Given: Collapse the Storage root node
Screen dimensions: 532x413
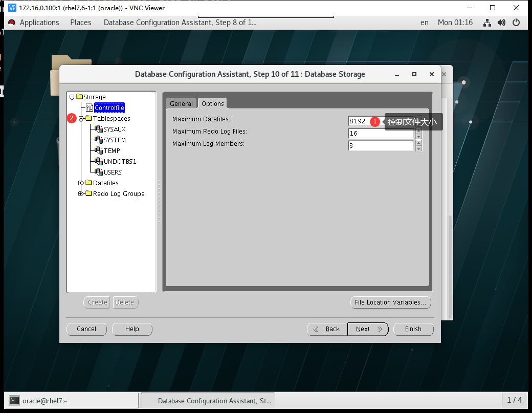Looking at the screenshot, I should (x=72, y=97).
